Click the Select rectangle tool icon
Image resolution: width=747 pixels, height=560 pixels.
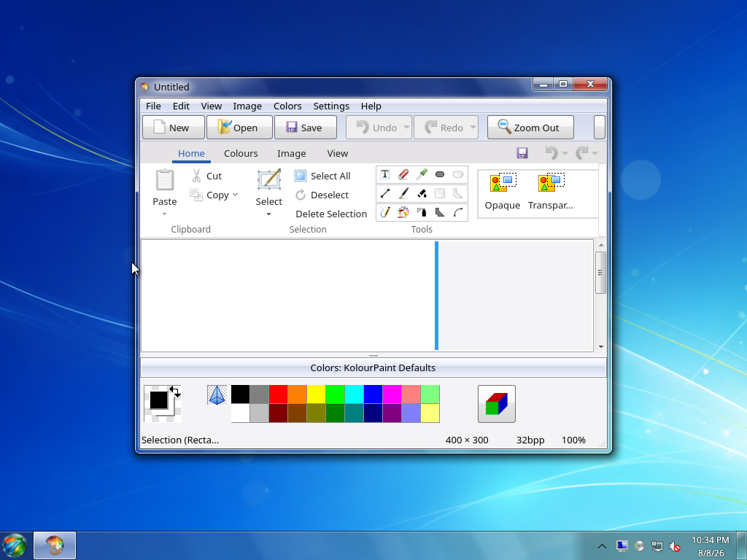tap(269, 180)
